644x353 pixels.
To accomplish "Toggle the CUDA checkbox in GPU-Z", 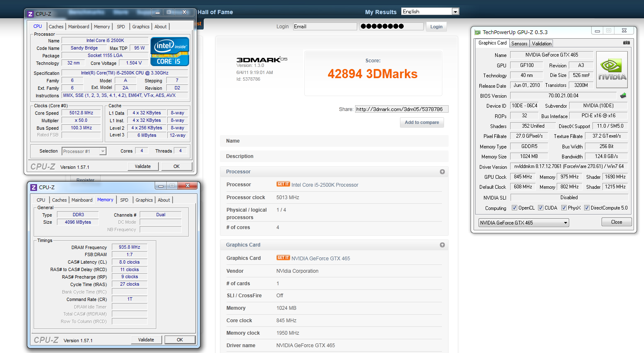I will coord(541,208).
